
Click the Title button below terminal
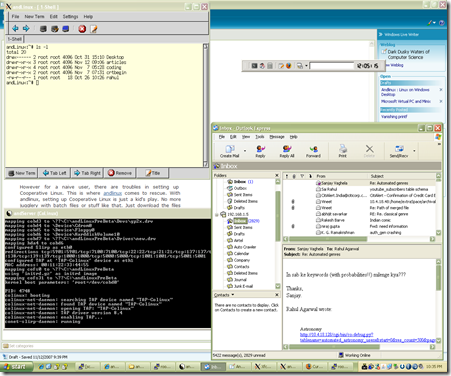click(x=153, y=173)
